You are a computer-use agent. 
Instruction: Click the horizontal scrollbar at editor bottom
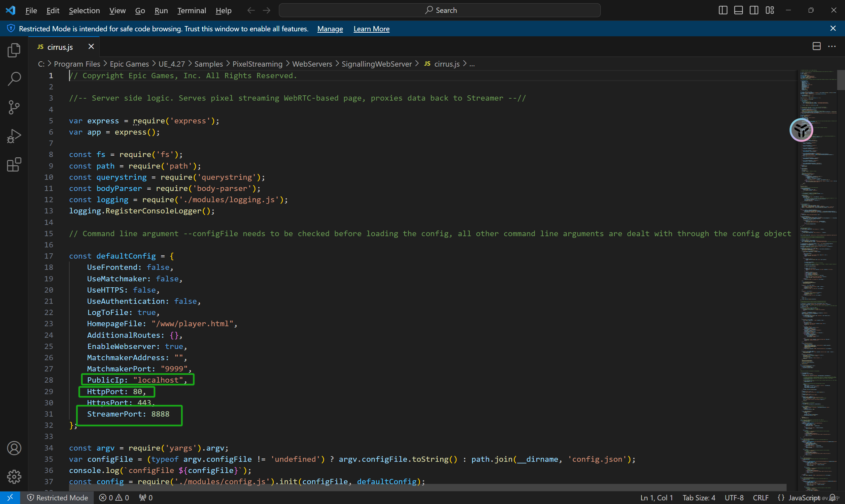pos(427,488)
